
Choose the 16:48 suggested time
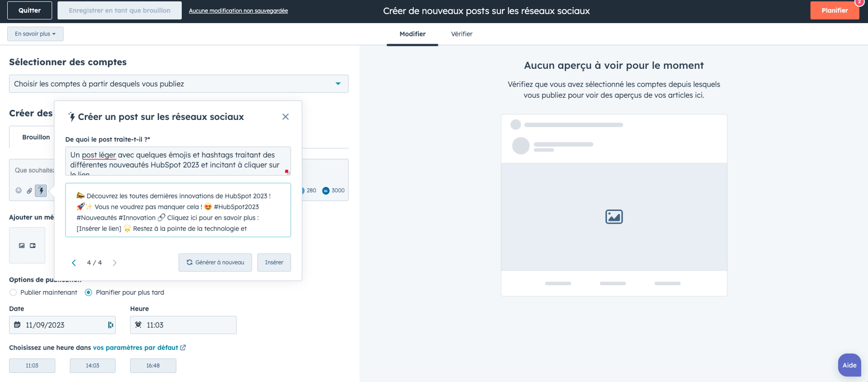point(153,366)
